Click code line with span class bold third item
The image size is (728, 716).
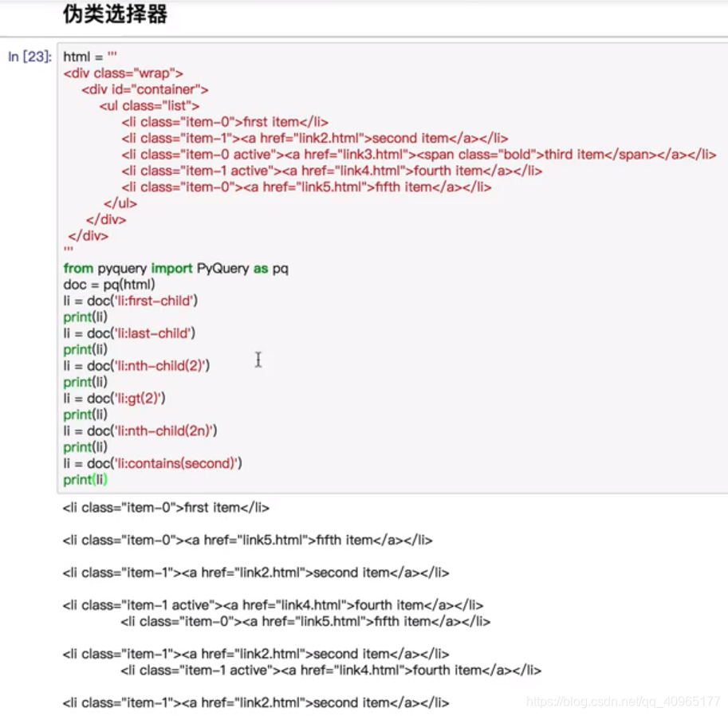[x=419, y=155]
